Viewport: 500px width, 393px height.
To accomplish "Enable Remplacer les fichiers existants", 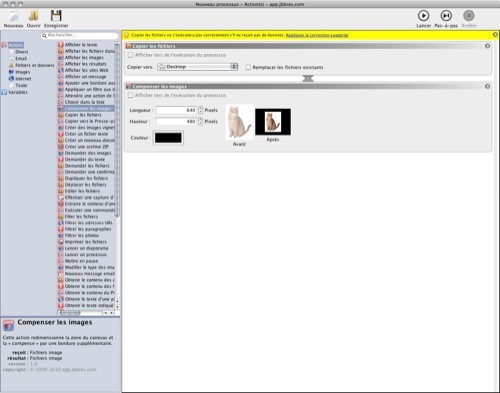I will 248,67.
